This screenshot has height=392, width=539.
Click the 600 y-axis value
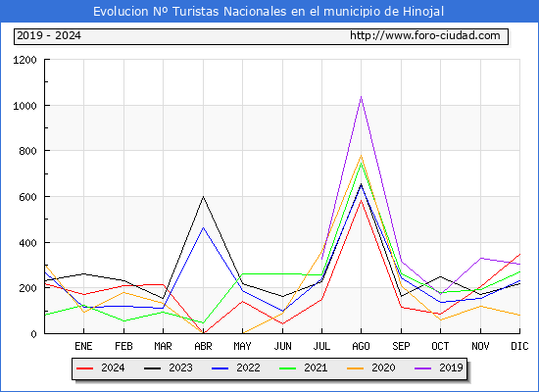pos(27,197)
